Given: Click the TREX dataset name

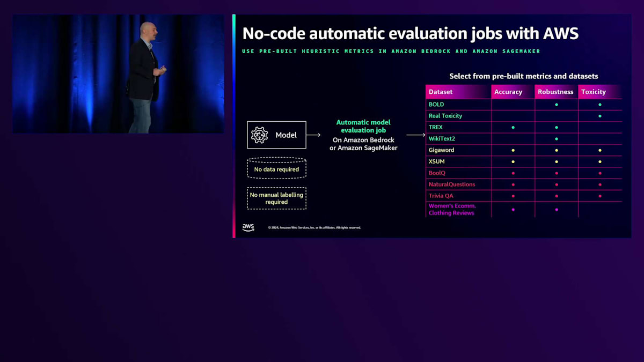Looking at the screenshot, I should 436,127.
